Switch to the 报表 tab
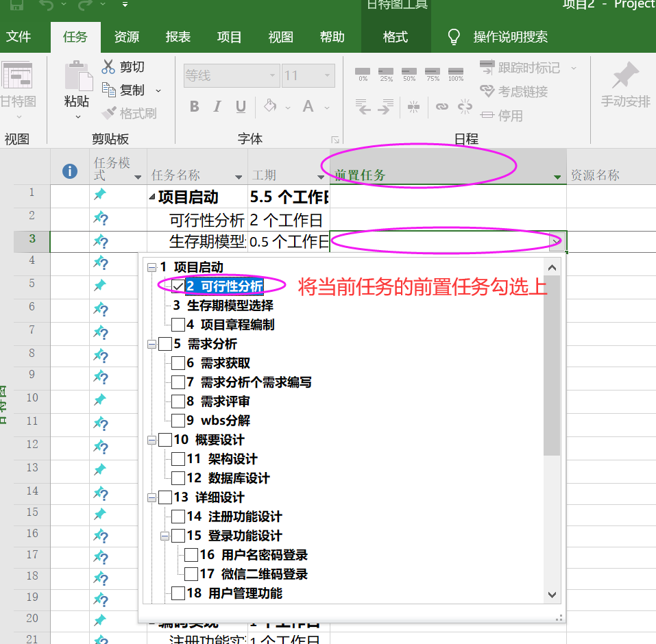The width and height of the screenshot is (656, 644). 178,37
